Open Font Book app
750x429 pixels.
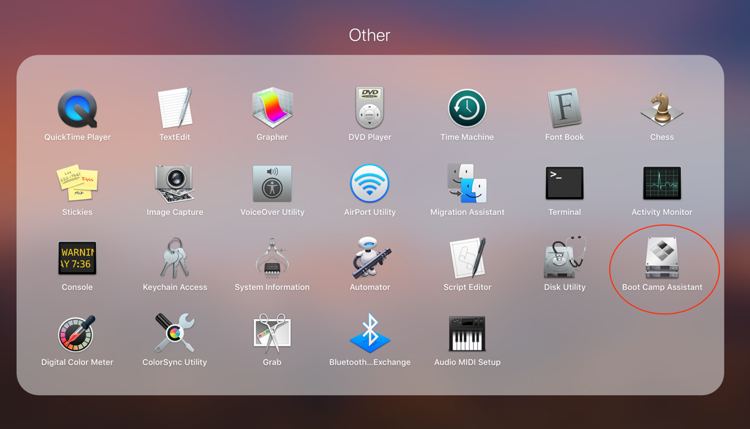pos(564,108)
